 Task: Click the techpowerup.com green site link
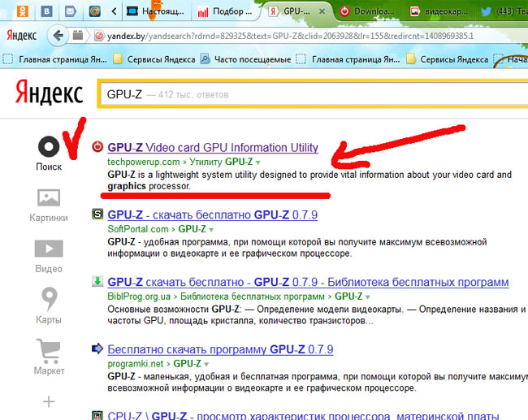coord(144,162)
